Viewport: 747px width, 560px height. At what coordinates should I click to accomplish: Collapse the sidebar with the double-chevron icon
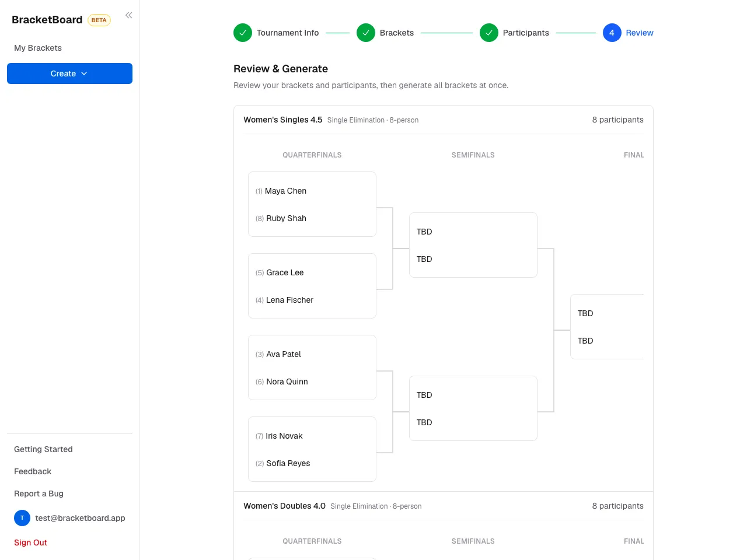[129, 15]
